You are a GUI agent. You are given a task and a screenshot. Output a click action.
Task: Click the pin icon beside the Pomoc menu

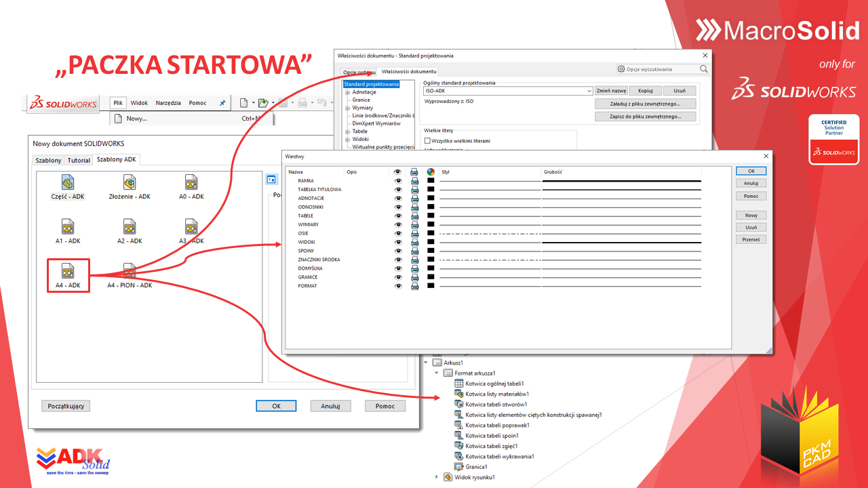(222, 103)
